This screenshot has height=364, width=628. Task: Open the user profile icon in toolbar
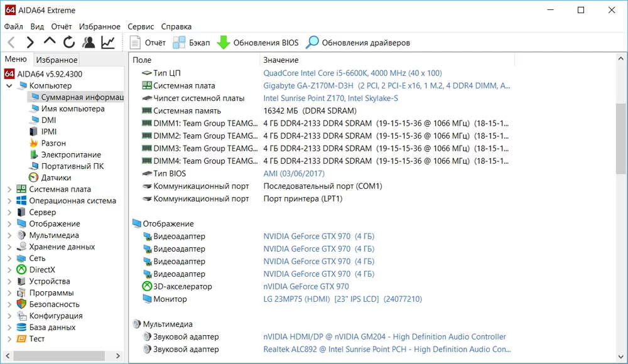(89, 43)
